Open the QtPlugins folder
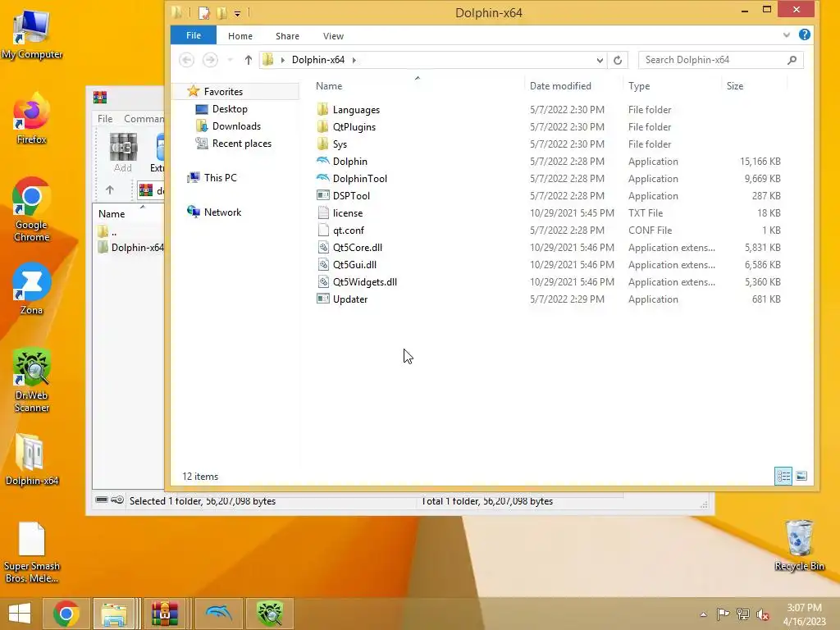 point(354,127)
